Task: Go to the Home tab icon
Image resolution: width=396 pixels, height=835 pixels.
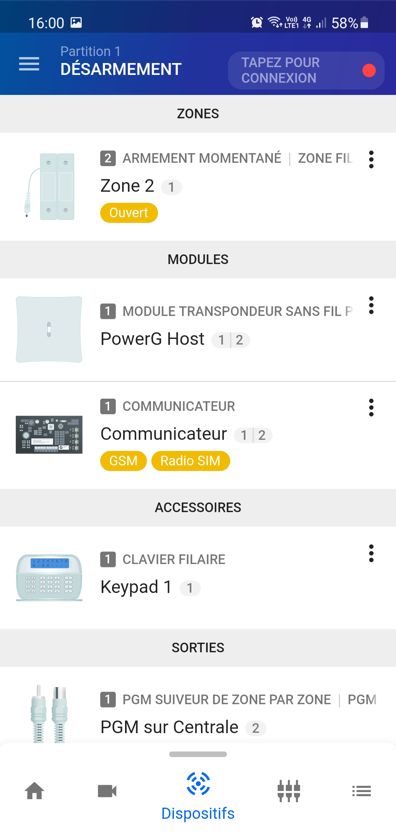Action: point(35,791)
